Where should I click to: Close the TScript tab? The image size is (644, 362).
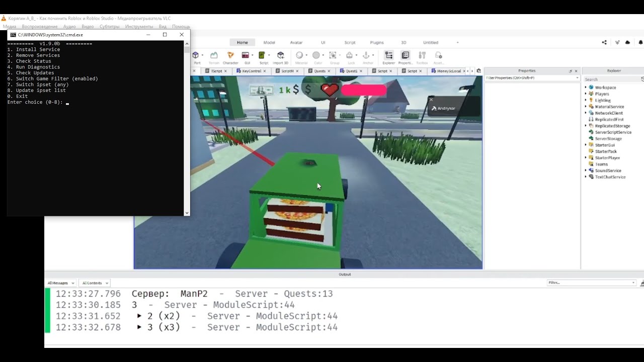(x=225, y=71)
